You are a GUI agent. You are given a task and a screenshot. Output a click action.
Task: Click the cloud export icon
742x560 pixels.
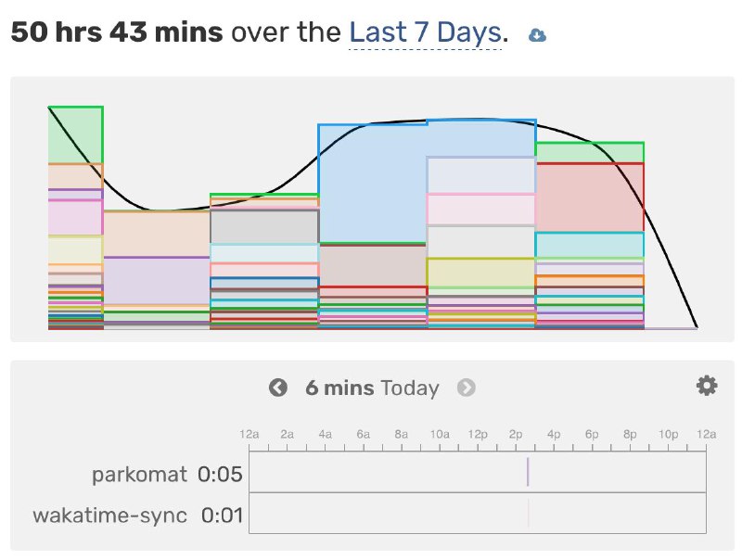click(x=536, y=33)
